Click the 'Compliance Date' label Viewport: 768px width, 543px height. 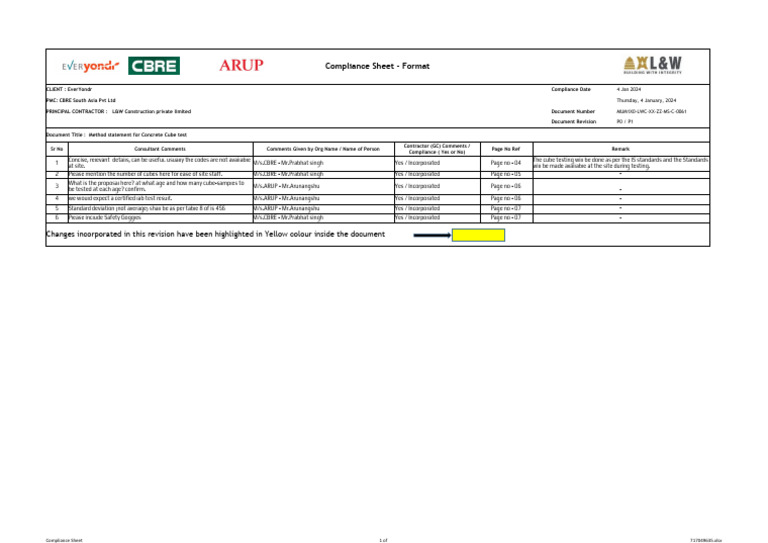(571, 89)
